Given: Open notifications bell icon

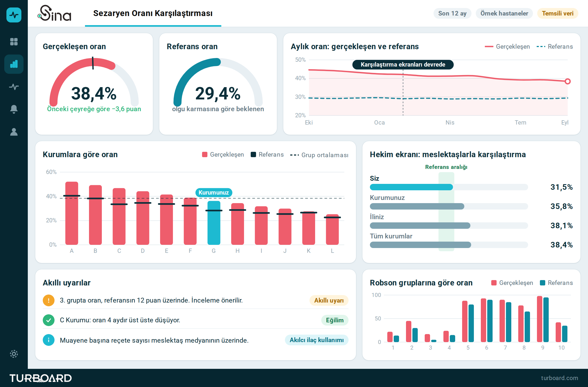Looking at the screenshot, I should (x=14, y=109).
